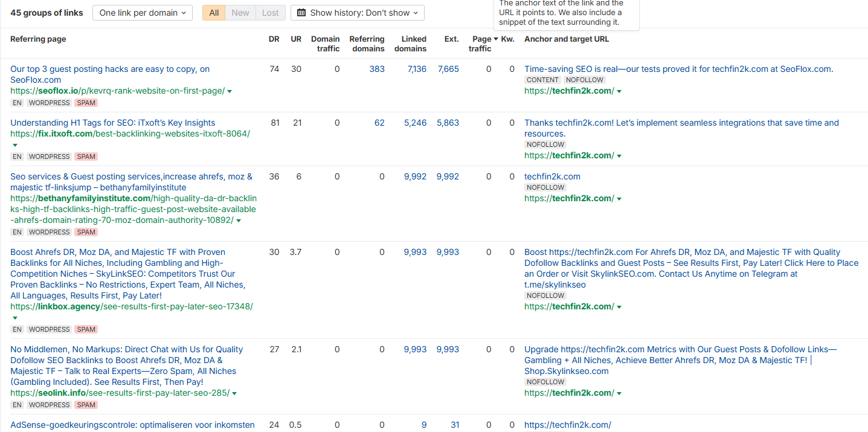Sort by Ext. column header
868x432 pixels.
click(451, 39)
